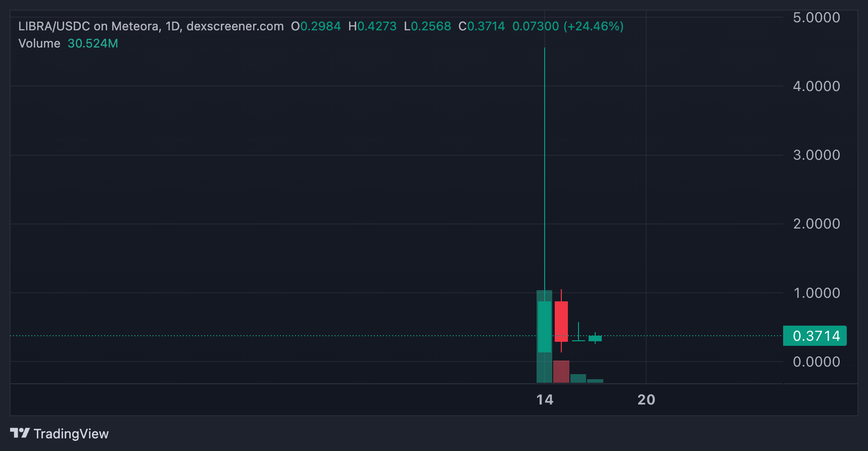Click the Volume indicator label
The height and width of the screenshot is (451, 868).
[x=39, y=43]
